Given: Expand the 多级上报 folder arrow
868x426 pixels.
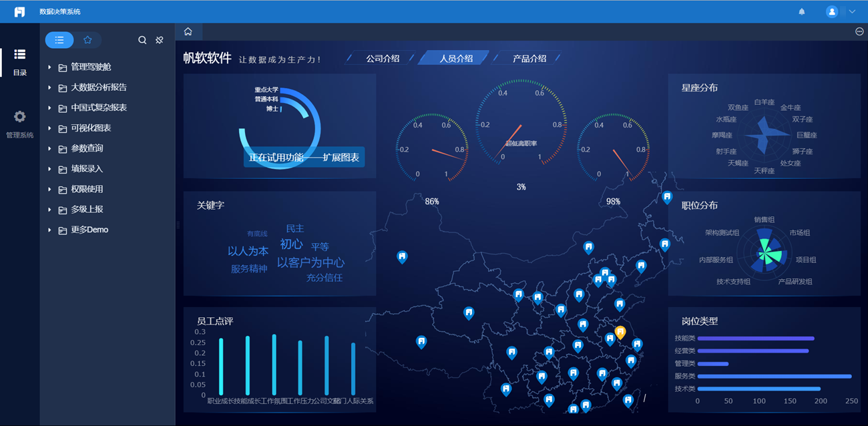Looking at the screenshot, I should 49,210.
